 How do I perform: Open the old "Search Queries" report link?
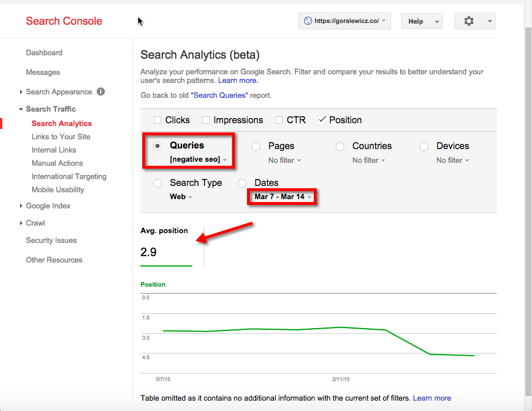pyautogui.click(x=219, y=96)
